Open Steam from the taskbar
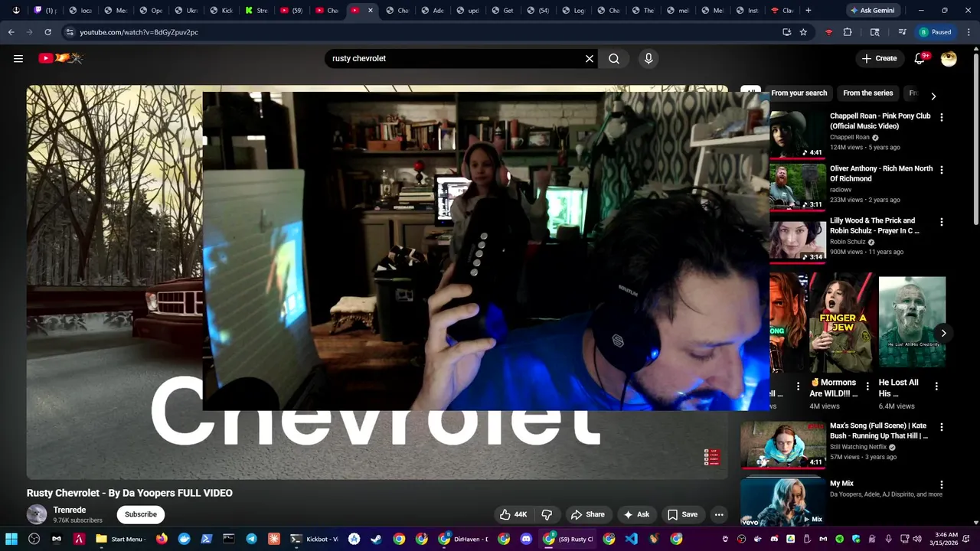The height and width of the screenshot is (551, 980). pyautogui.click(x=376, y=539)
